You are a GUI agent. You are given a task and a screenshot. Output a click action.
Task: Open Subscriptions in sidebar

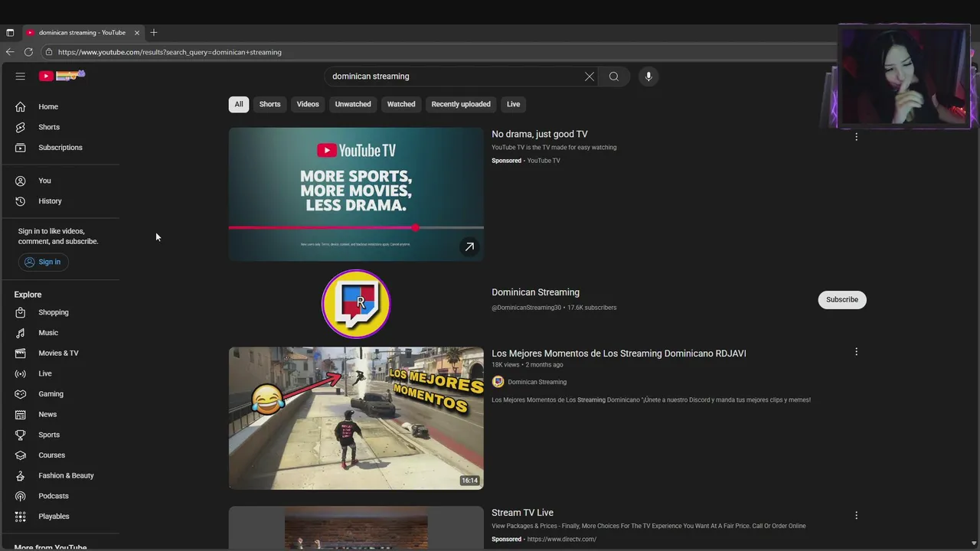tap(61, 147)
